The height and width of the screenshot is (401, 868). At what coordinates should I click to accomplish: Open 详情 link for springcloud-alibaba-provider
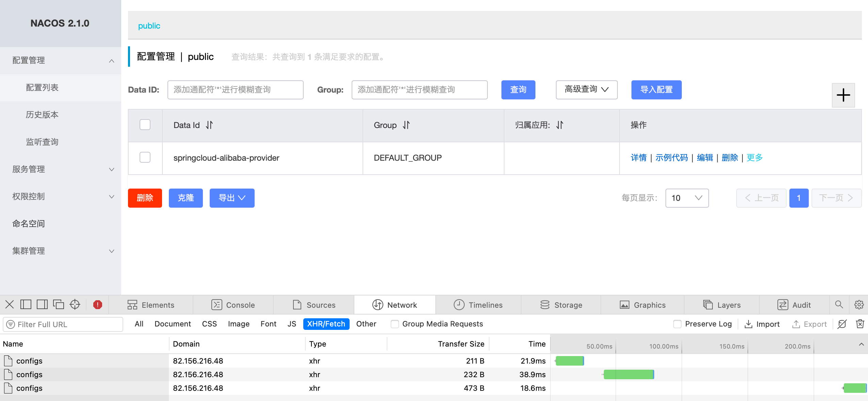(x=639, y=158)
